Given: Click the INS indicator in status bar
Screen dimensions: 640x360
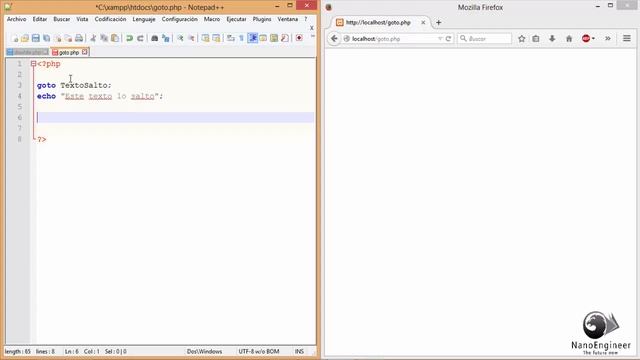Looking at the screenshot, I should [x=299, y=351].
